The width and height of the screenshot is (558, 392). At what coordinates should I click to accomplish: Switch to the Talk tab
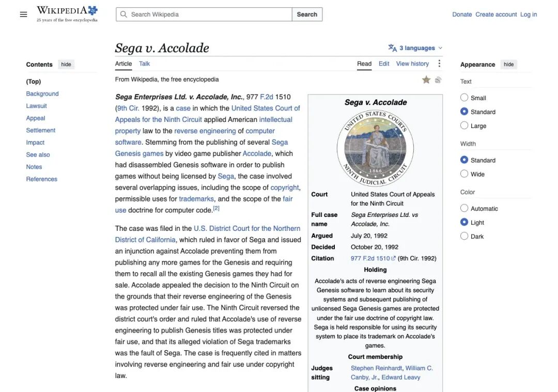(144, 64)
